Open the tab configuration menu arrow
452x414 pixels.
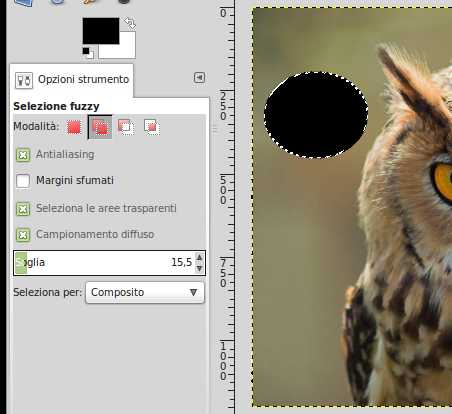[x=199, y=78]
